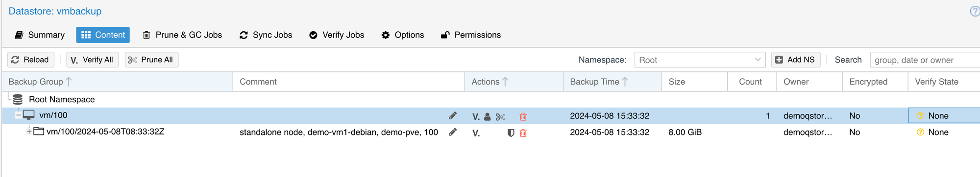Click the Add NS button
This screenshot has height=177, width=980.
coord(795,60)
